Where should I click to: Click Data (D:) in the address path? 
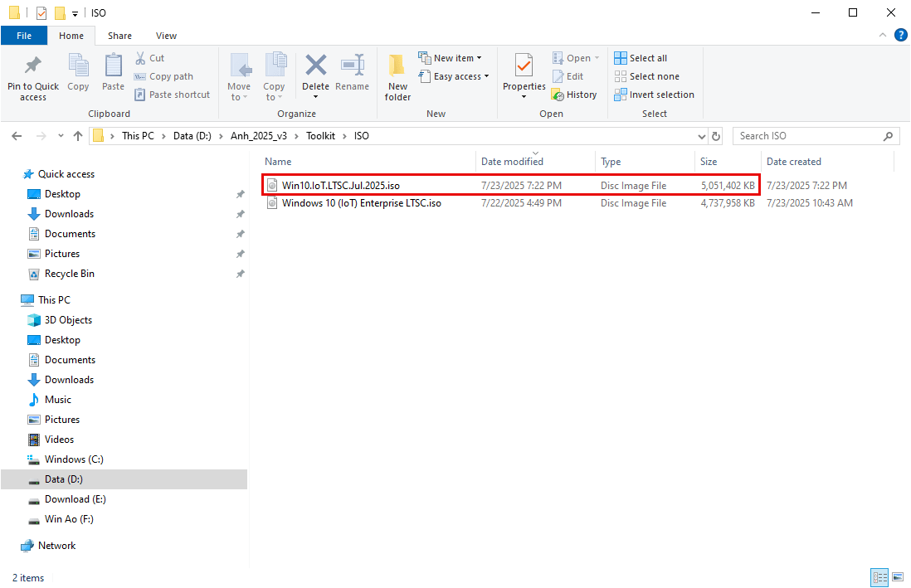(192, 136)
